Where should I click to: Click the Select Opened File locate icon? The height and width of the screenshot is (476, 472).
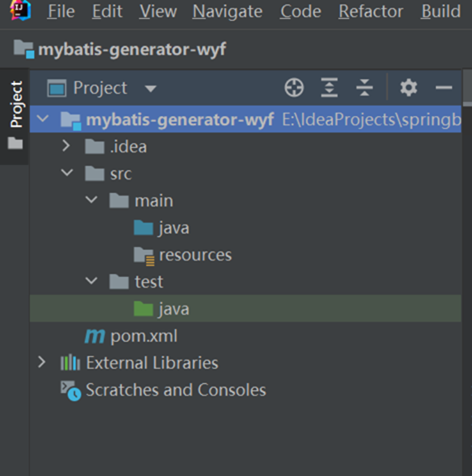click(294, 88)
